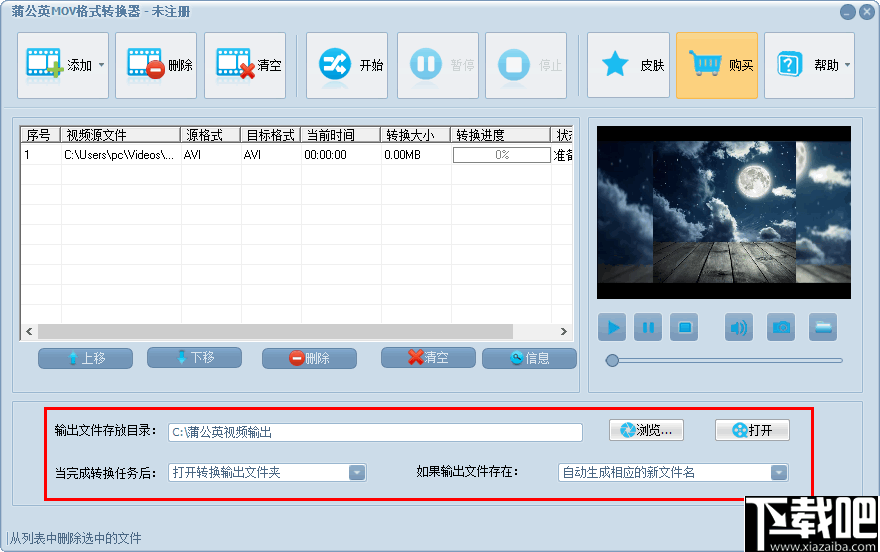The width and height of the screenshot is (880, 552).
Task: Click the 浏览... browse button
Action: [x=647, y=430]
